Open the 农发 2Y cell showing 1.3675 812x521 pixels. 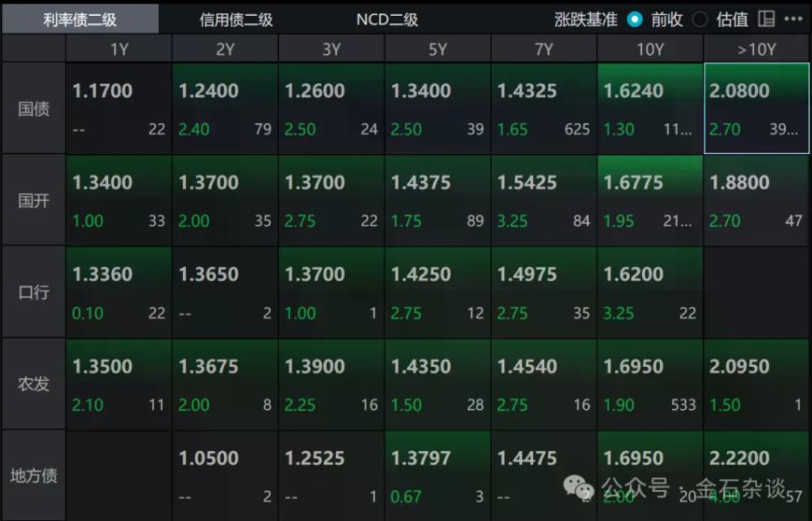pyautogui.click(x=225, y=384)
